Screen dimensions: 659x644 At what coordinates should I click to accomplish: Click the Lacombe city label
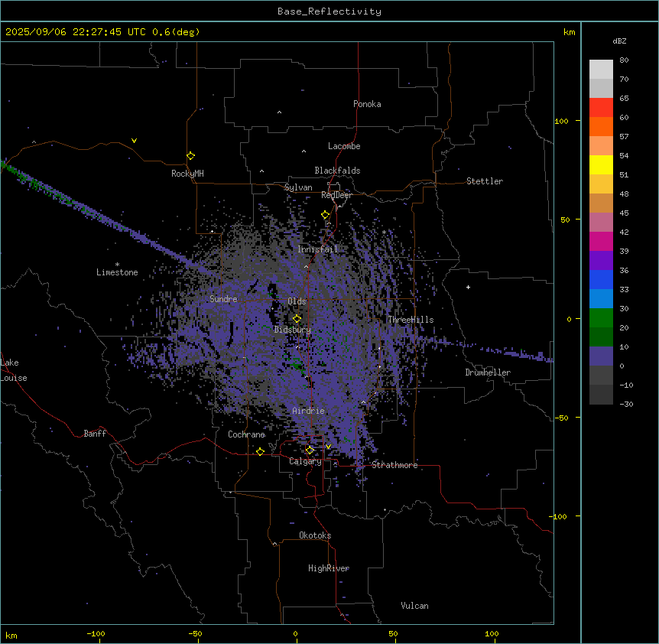pos(344,146)
